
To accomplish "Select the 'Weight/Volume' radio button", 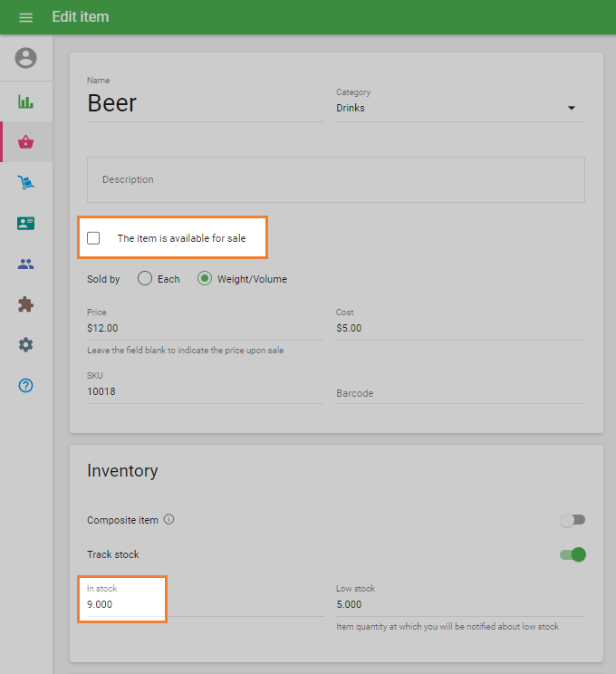I will pos(205,279).
